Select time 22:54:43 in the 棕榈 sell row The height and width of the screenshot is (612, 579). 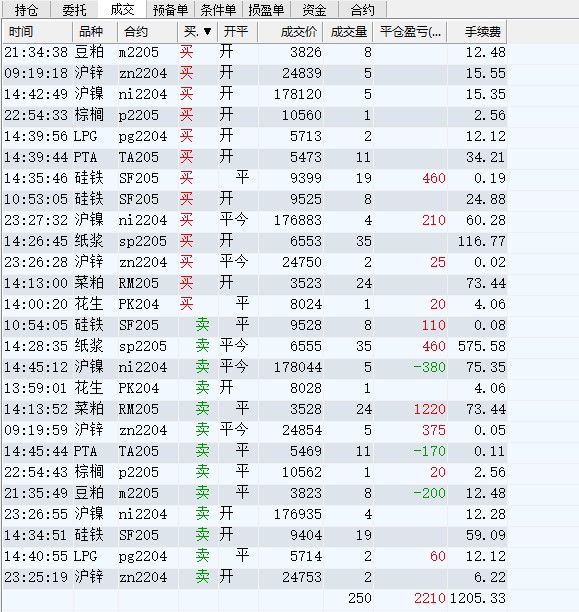pos(36,472)
